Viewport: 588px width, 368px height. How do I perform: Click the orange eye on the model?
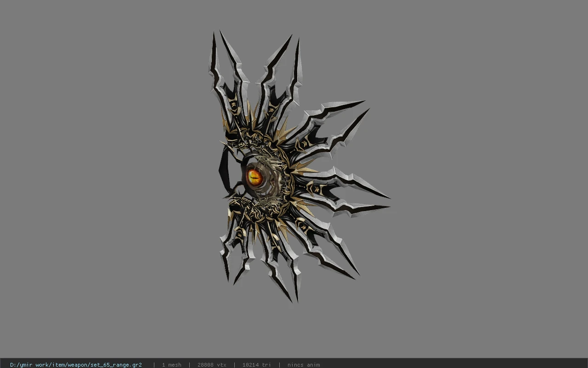(254, 177)
